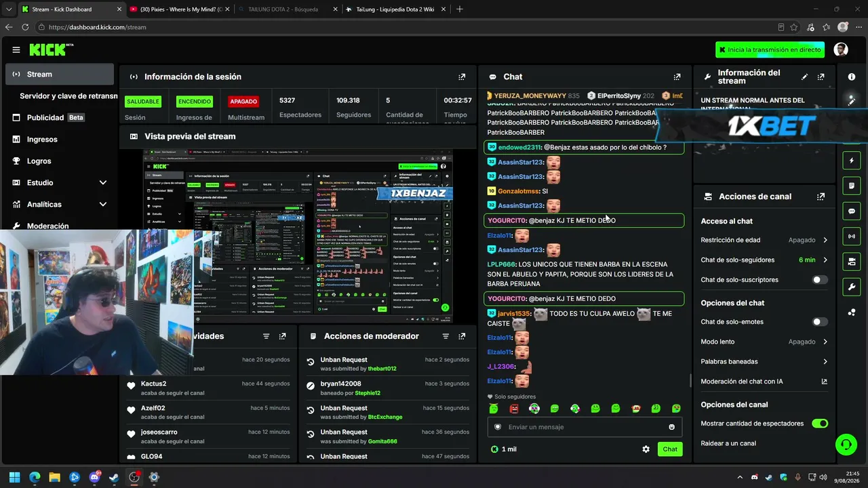Image resolution: width=868 pixels, height=488 pixels.
Task: Select Stream in the left sidebar
Action: pyautogui.click(x=60, y=75)
